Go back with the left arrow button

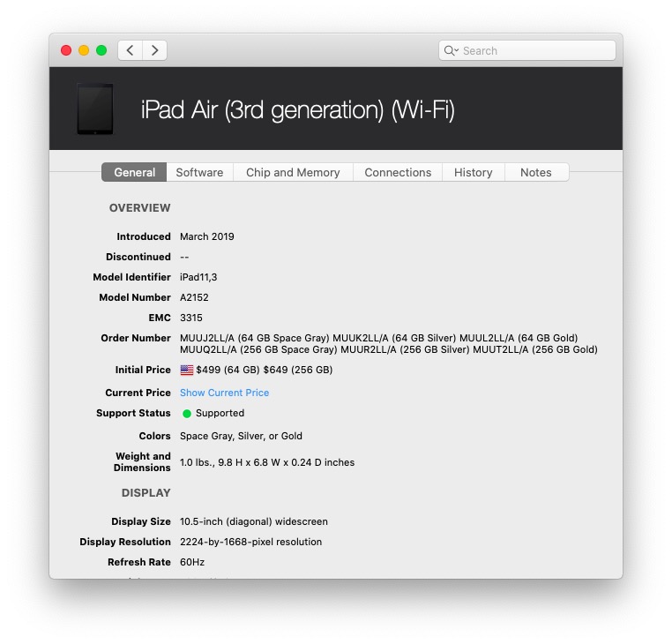[131, 50]
